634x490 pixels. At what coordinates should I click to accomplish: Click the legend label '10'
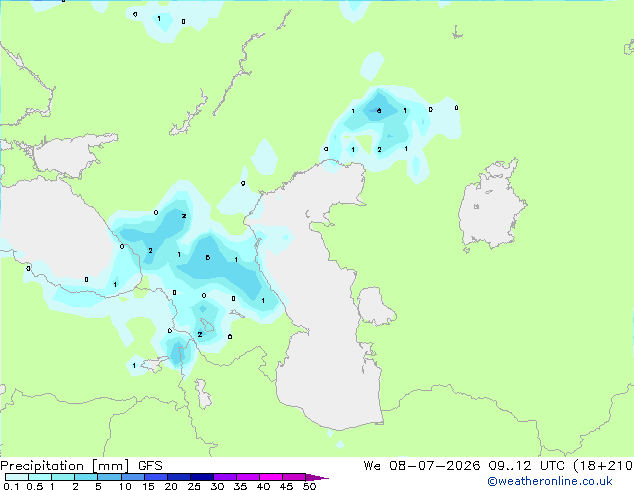click(x=125, y=486)
